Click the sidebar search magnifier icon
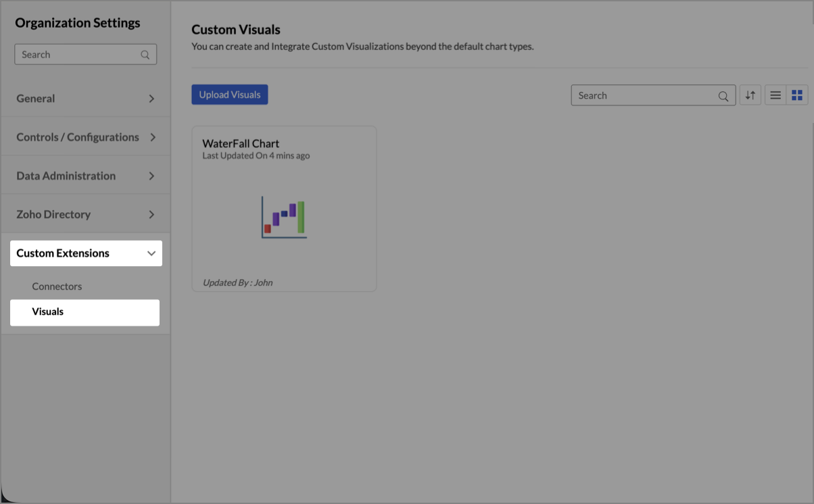814x504 pixels. 145,55
